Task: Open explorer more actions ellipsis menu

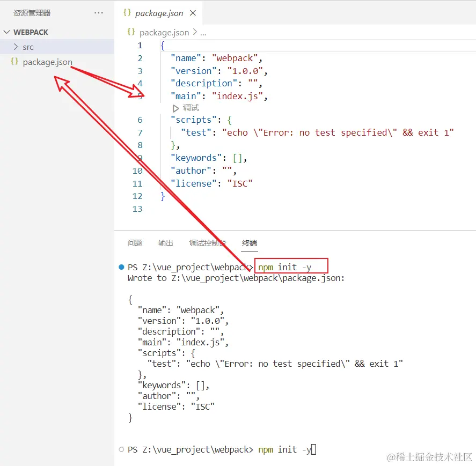Action: coord(98,13)
